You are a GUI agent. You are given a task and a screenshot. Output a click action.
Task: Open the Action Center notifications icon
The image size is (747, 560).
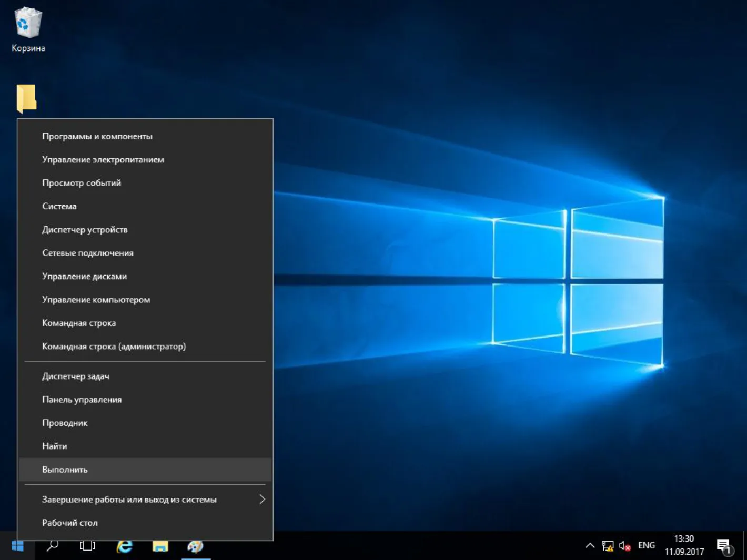pos(725,547)
